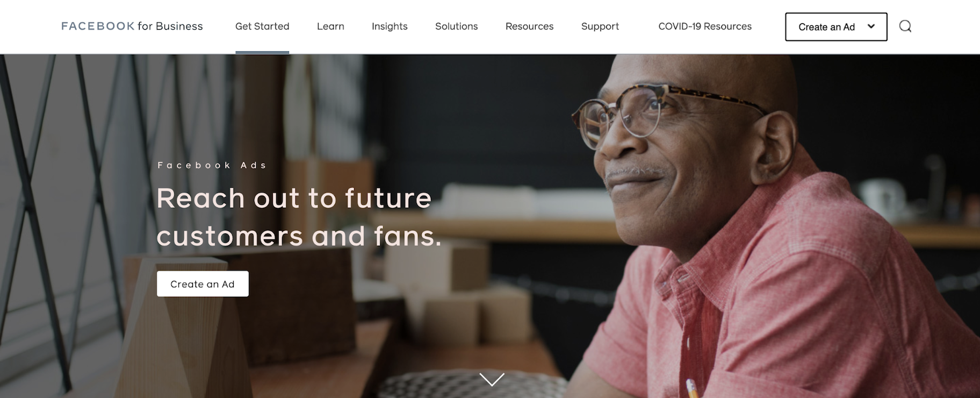
Task: Select the 'Facebook Ads' label above the headline
Action: tap(212, 165)
